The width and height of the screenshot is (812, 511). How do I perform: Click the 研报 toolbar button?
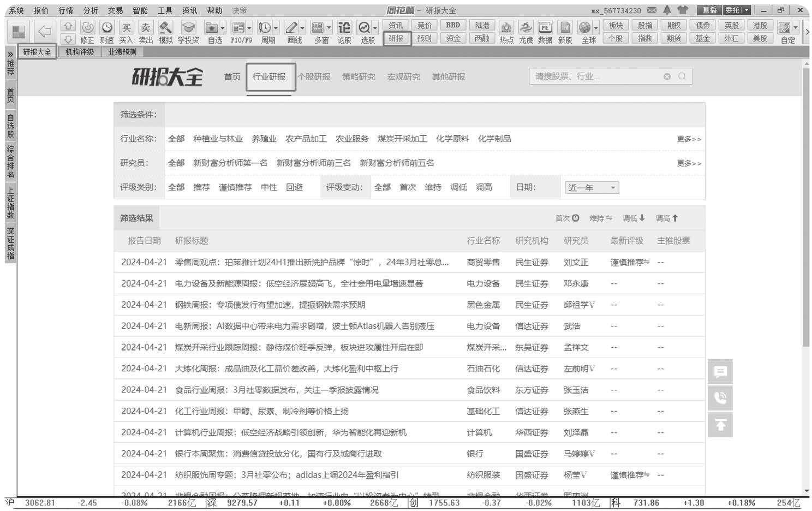coord(396,38)
